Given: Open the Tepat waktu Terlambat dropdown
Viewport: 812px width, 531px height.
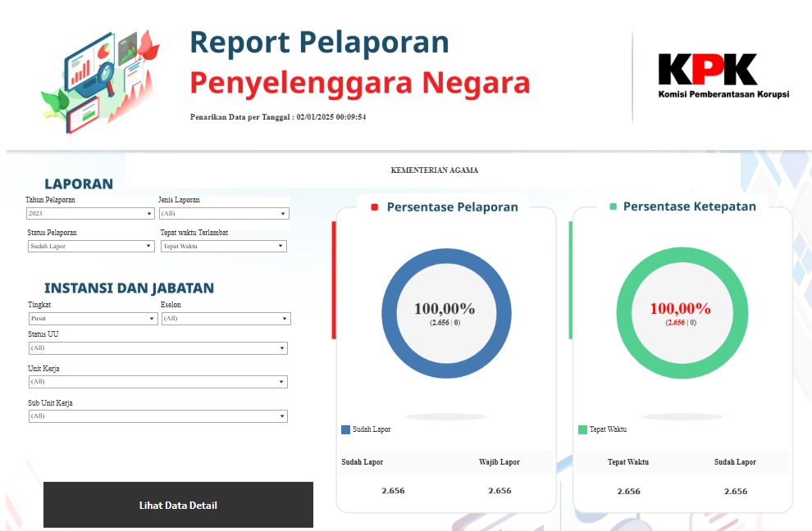Looking at the screenshot, I should (223, 246).
